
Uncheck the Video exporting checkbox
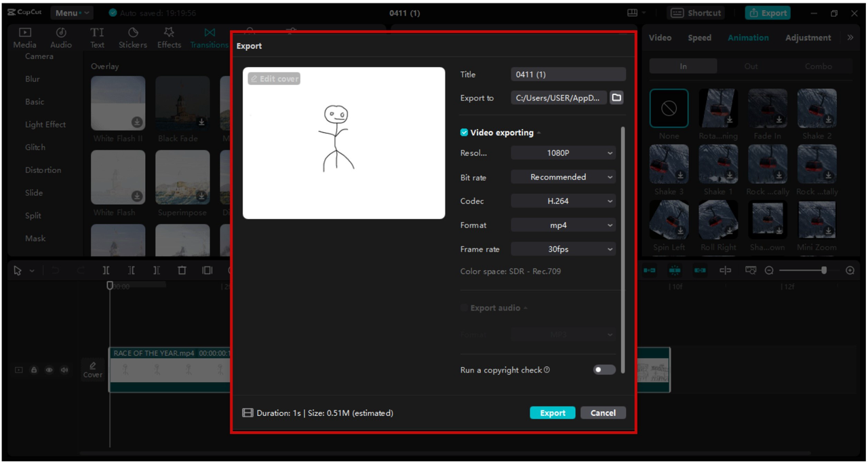[x=464, y=133]
